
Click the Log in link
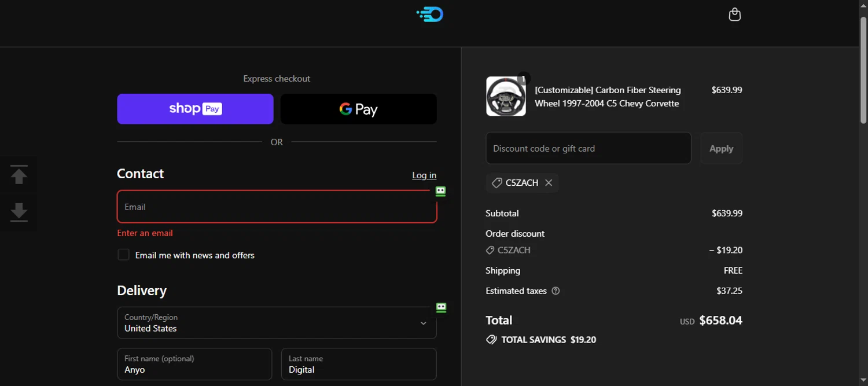424,175
